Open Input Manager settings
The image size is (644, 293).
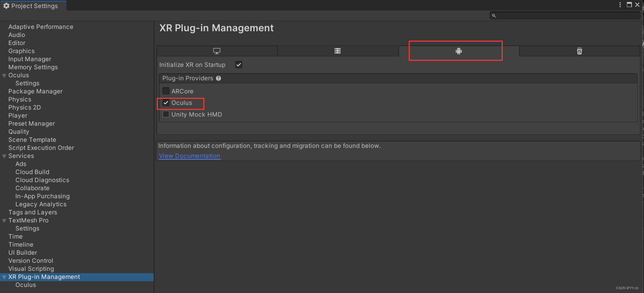pos(30,59)
